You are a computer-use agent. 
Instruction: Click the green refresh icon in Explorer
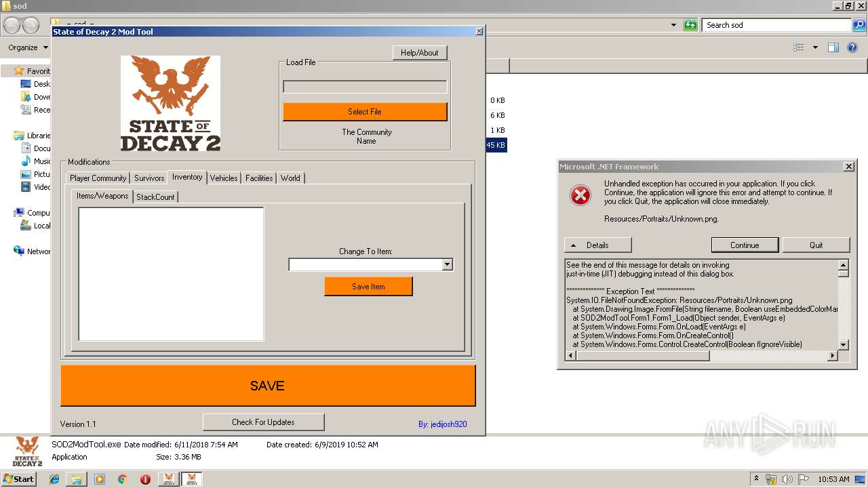point(690,25)
